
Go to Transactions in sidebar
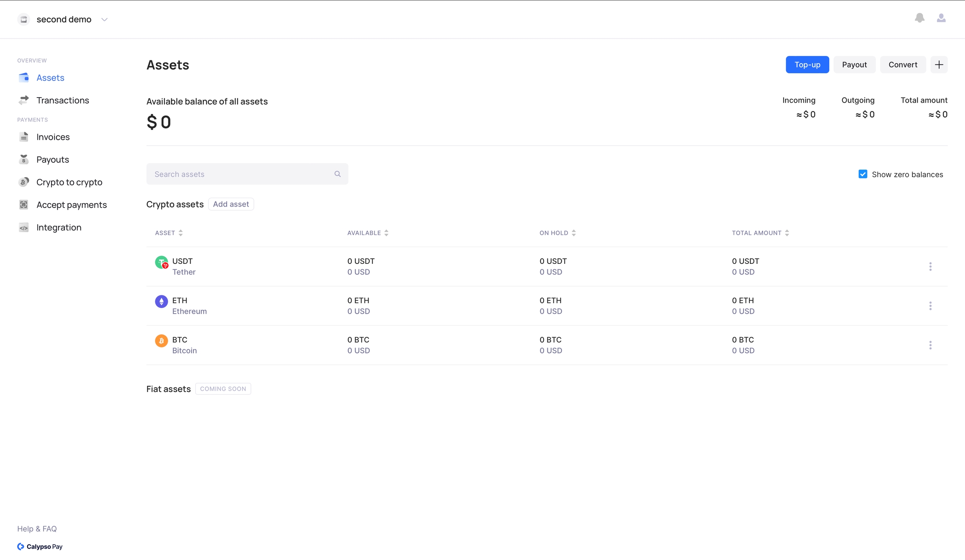click(x=62, y=100)
